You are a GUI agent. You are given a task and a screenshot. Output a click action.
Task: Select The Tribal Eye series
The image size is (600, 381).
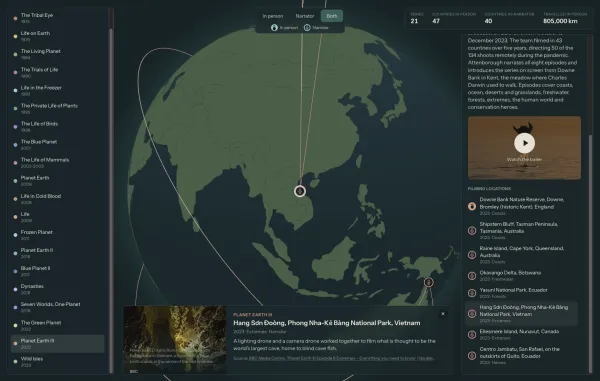pyautogui.click(x=57, y=18)
